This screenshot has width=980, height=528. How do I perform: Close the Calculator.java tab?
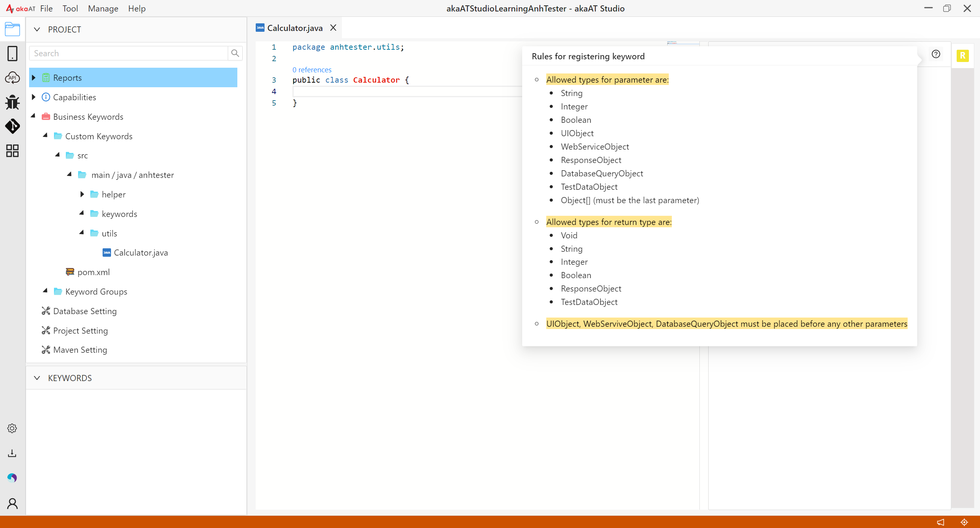[x=333, y=28]
